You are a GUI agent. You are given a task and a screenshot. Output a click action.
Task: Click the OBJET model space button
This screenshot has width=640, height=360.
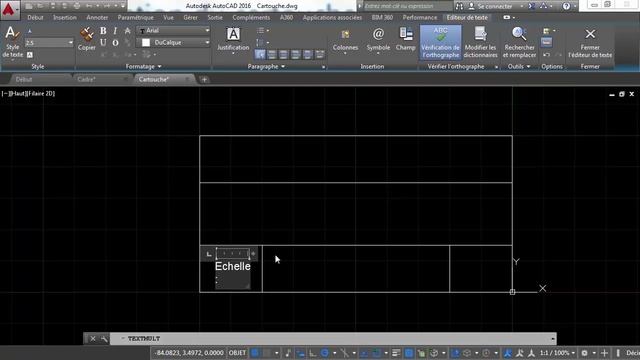[237, 353]
